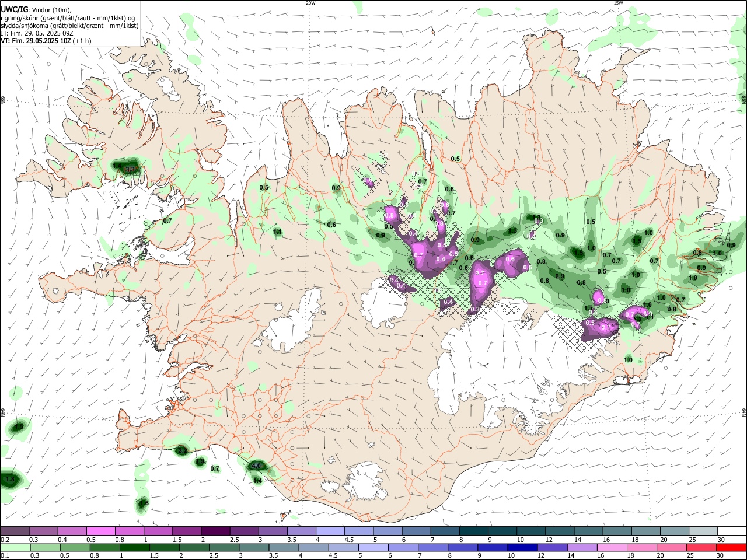Select the dark teal snow swatch labeled 8
The height and width of the screenshot is (560, 747).
pos(474,531)
